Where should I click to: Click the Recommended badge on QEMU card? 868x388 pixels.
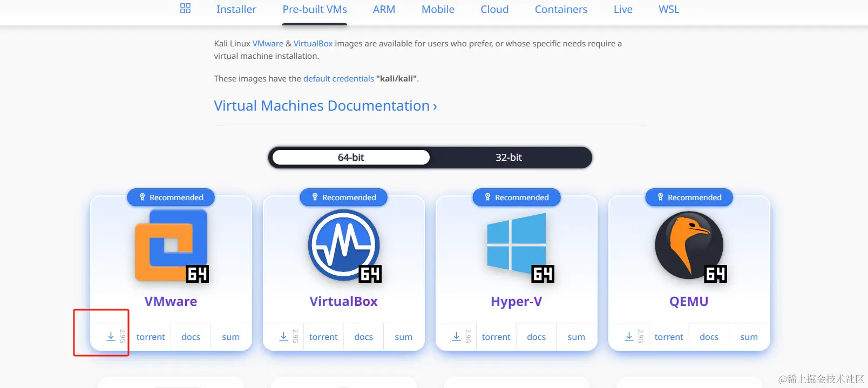[x=689, y=198]
